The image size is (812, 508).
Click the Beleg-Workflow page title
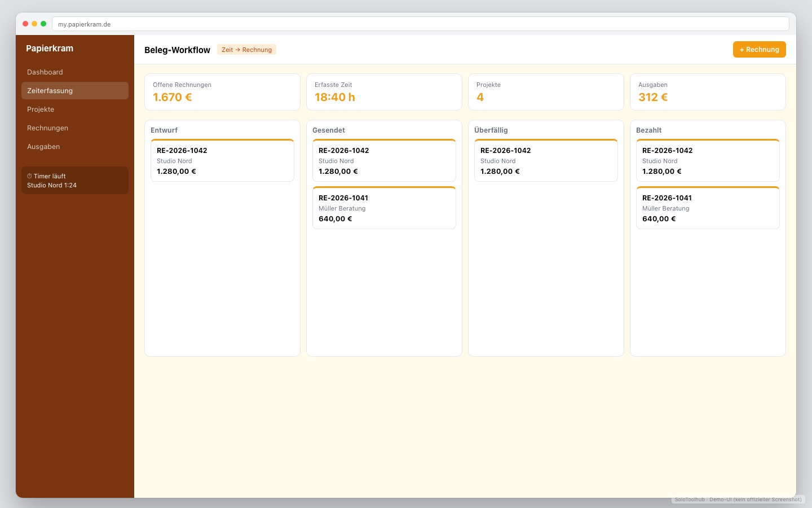[177, 50]
